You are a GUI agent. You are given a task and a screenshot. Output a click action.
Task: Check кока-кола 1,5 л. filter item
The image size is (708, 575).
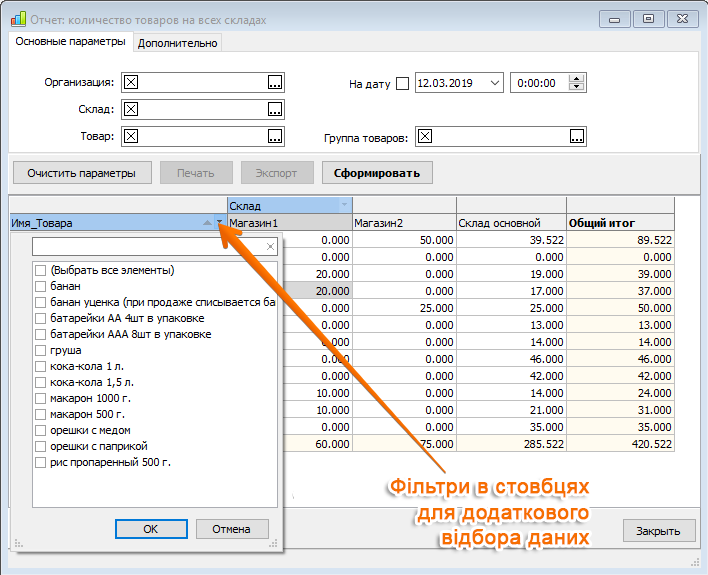[x=40, y=383]
